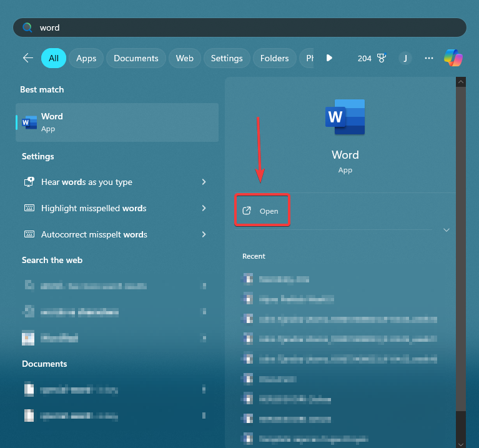Click the Open button for Word

[x=262, y=211]
